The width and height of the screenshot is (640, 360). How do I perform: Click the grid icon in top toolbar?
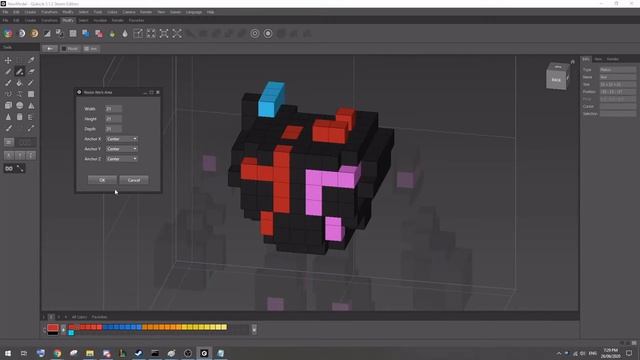click(x=73, y=33)
